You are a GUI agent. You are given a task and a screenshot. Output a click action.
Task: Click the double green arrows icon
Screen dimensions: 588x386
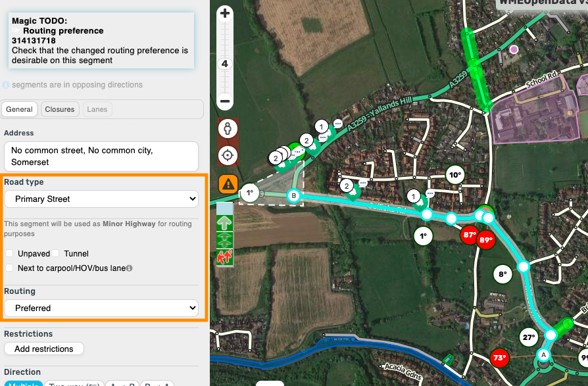pos(225,240)
